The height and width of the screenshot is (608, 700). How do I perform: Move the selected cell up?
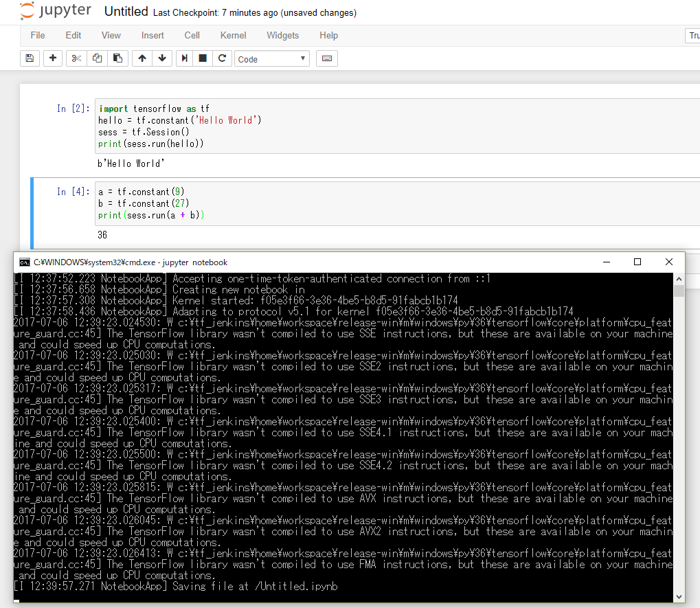tap(142, 58)
